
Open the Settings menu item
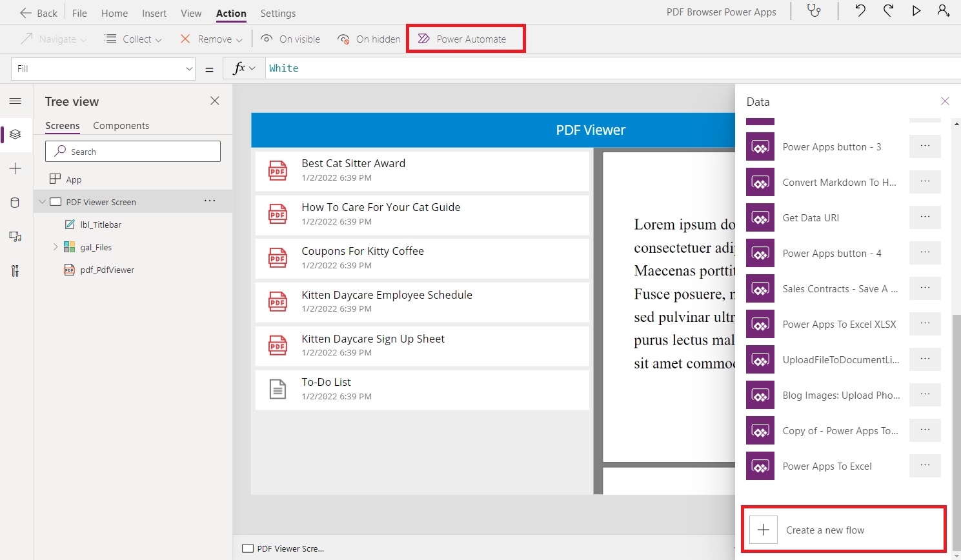278,13
